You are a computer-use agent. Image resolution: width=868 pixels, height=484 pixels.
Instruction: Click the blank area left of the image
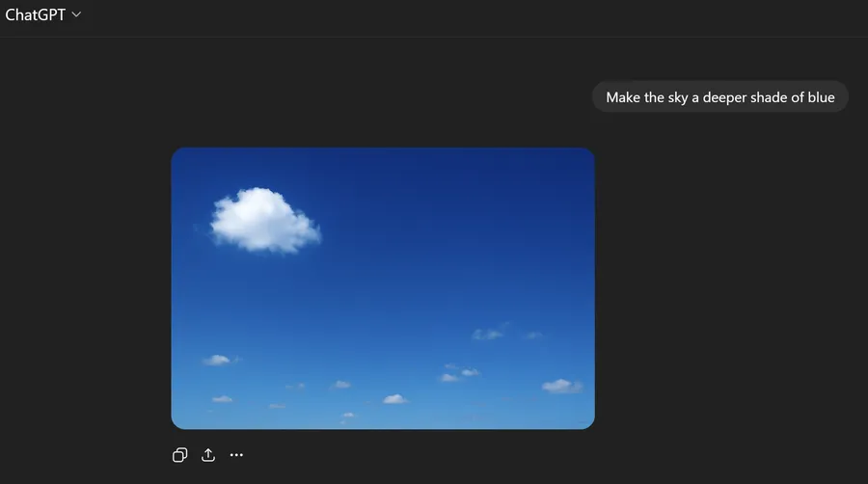pos(87,289)
